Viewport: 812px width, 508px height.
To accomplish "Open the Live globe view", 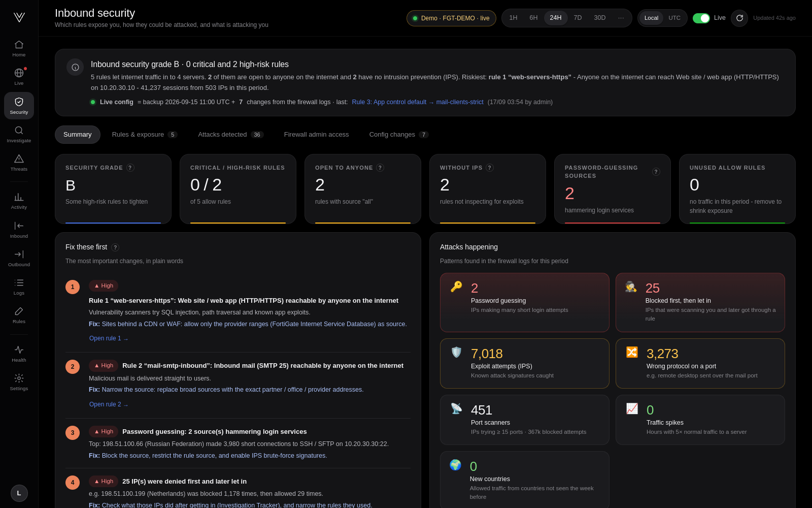I will tap(19, 77).
